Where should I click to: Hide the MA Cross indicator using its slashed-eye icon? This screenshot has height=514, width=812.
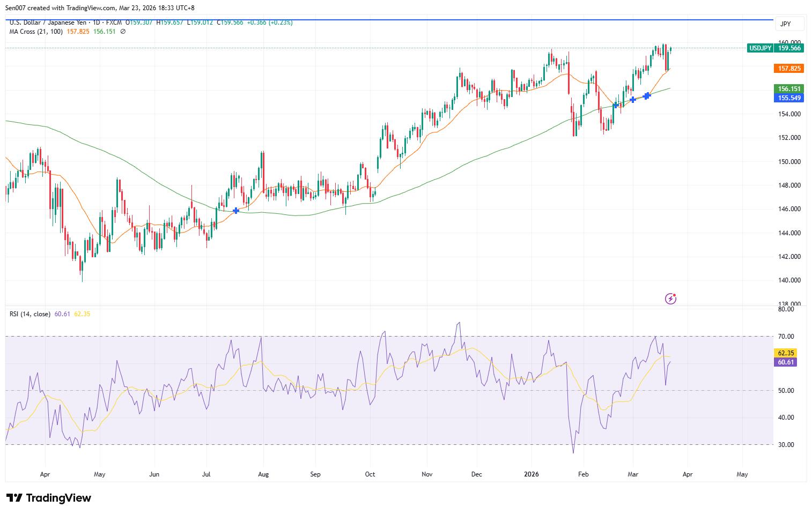(122, 31)
